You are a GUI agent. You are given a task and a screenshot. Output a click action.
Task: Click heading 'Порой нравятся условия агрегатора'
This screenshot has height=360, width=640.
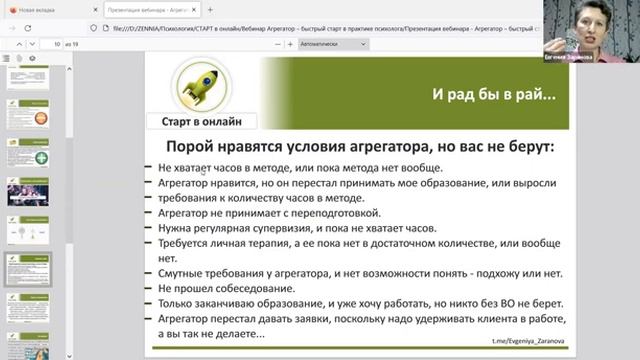coord(360,147)
